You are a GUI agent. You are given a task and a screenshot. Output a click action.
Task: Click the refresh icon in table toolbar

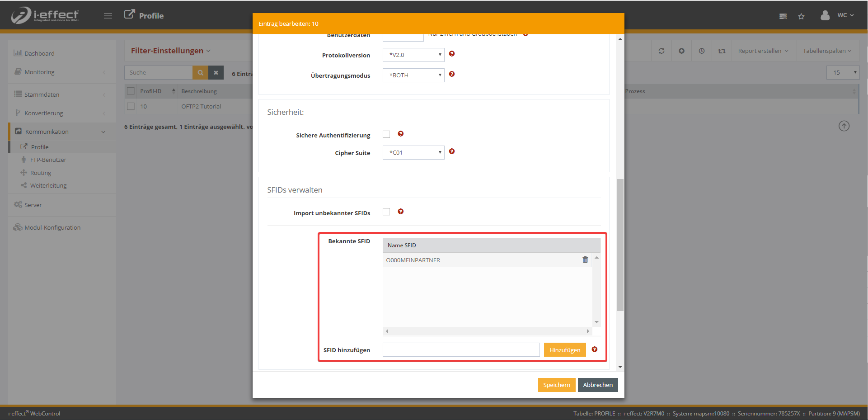point(661,51)
